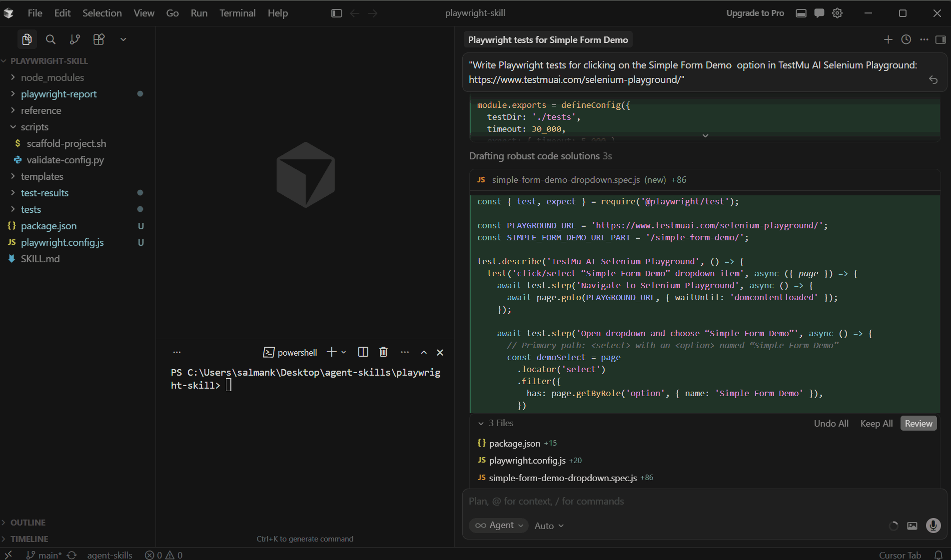The width and height of the screenshot is (951, 560).
Task: Open the Search view in the activity bar
Action: pyautogui.click(x=50, y=39)
